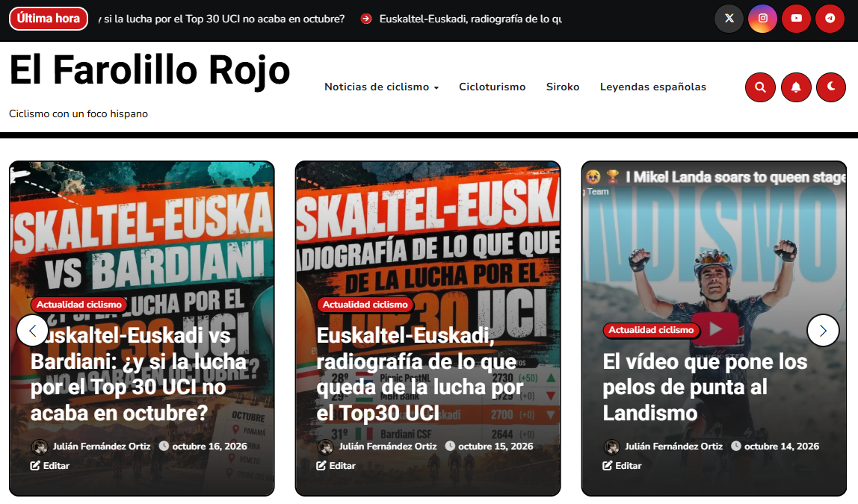Image resolution: width=858 pixels, height=504 pixels.
Task: Open the X (Twitter) social link
Action: 729,19
